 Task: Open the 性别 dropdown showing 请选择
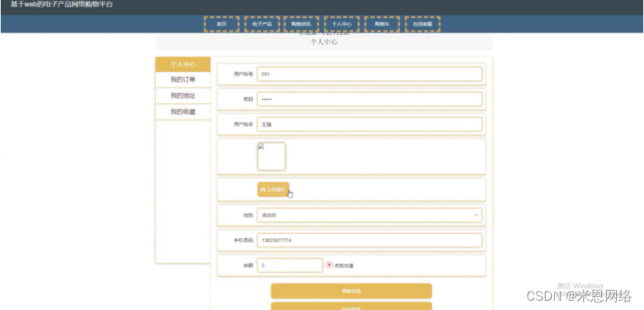[x=369, y=215]
